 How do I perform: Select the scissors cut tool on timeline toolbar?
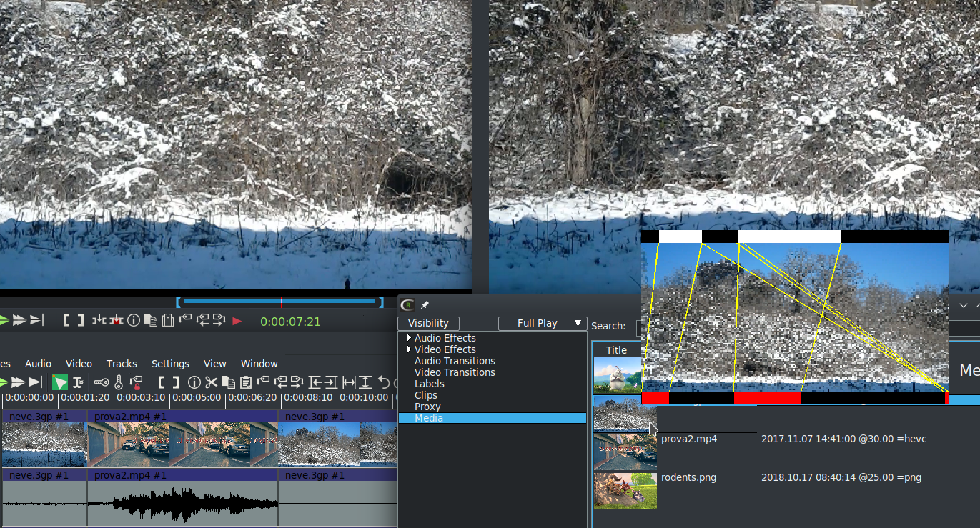point(211,382)
